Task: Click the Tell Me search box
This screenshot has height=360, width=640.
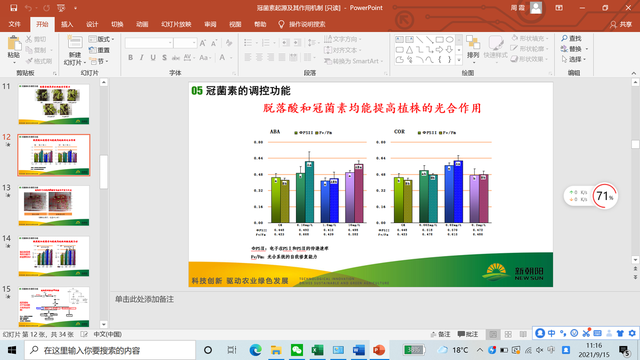Action: point(302,24)
